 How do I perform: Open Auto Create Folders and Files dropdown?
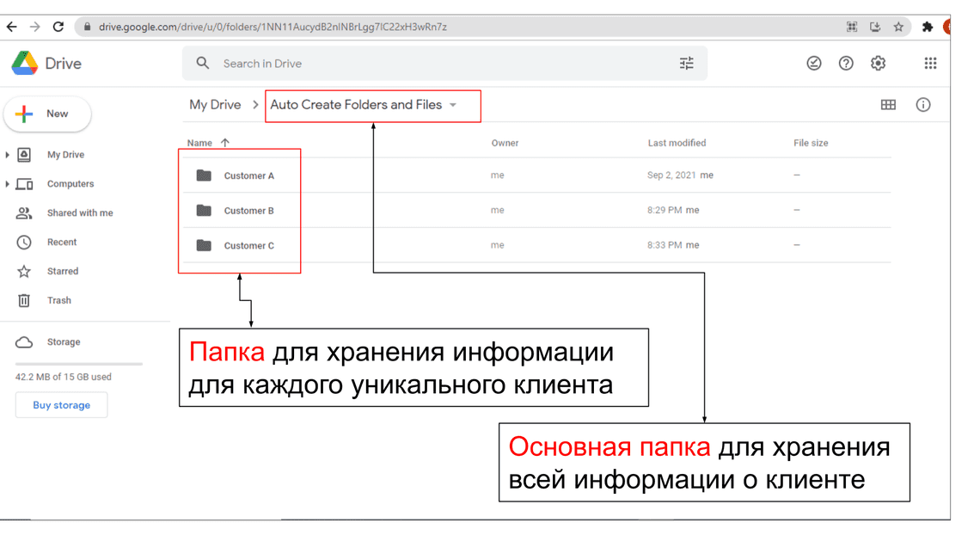[453, 106]
